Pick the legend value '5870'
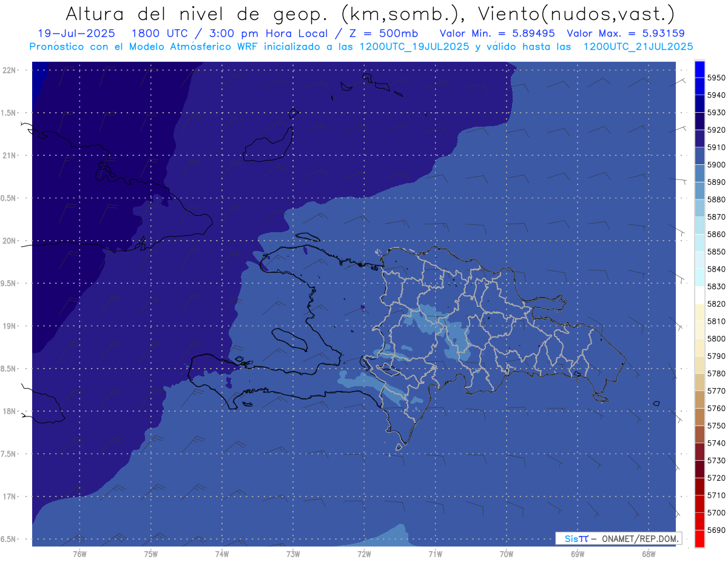 (716, 216)
